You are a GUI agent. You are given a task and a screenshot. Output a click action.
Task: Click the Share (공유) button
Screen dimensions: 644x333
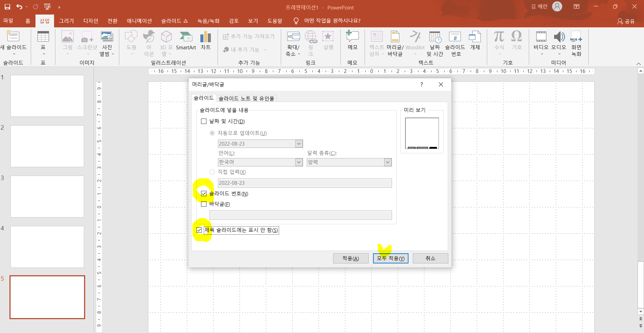tap(626, 21)
